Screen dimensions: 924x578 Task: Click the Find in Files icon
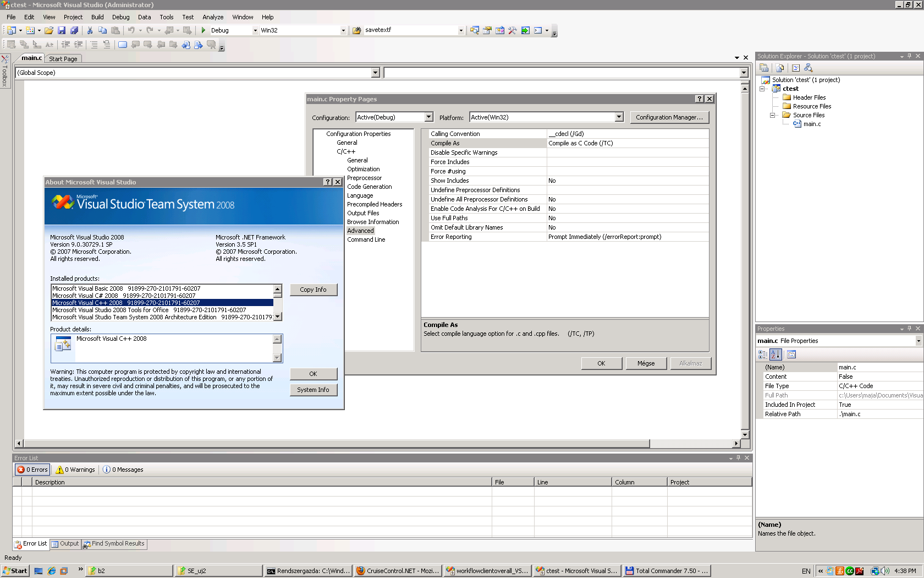point(356,30)
